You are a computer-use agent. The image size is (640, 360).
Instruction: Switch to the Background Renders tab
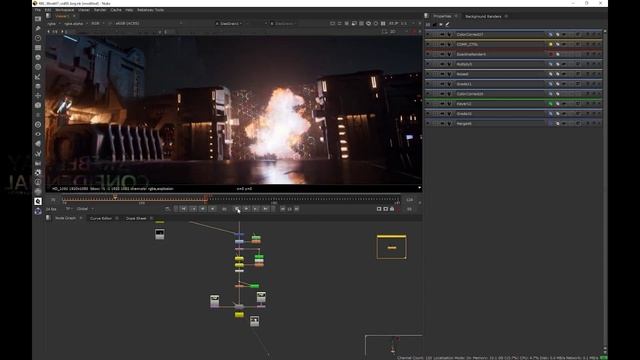[x=483, y=16]
